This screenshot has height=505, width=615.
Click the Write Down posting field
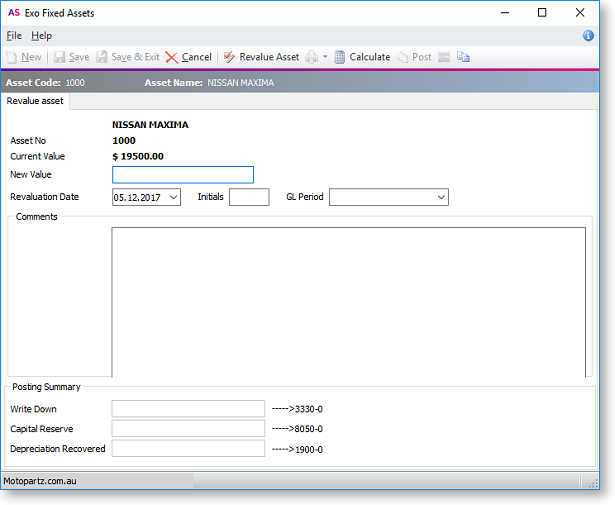(188, 408)
